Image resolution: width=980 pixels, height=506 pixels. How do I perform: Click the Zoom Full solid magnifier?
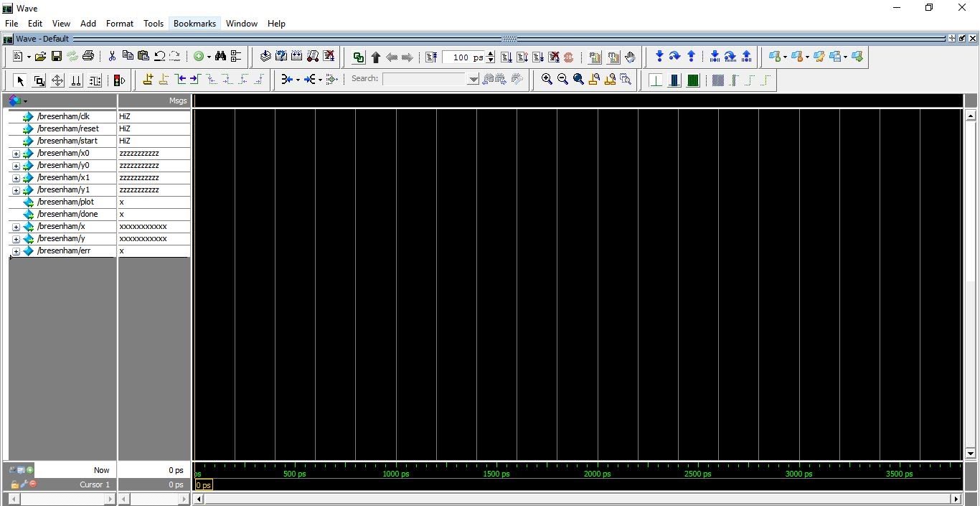(x=578, y=80)
